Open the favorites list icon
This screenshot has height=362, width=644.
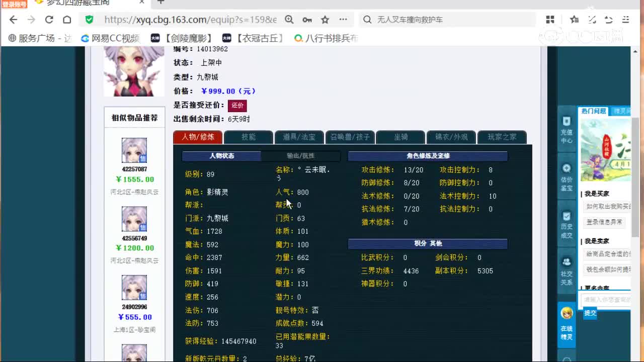coord(575,20)
